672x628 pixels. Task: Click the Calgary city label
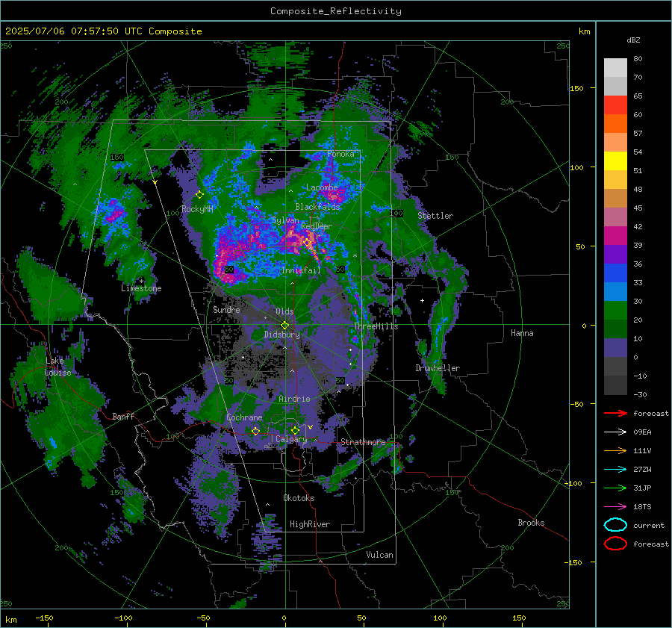click(x=291, y=439)
